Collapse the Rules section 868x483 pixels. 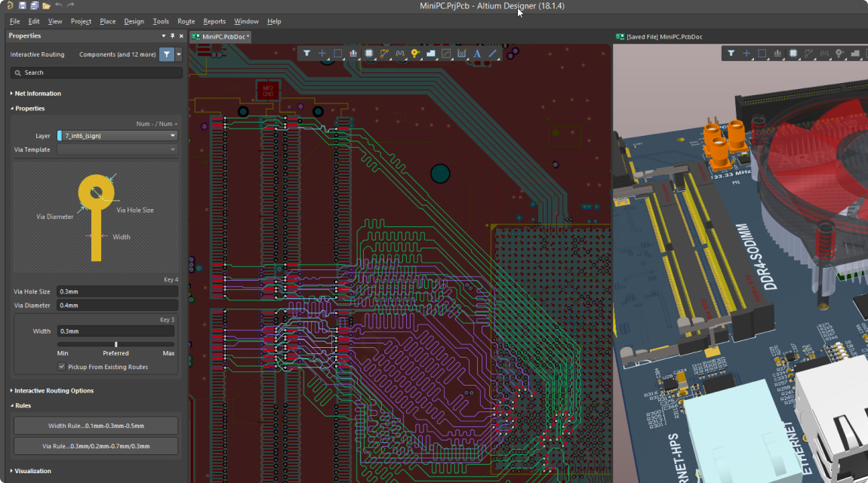[x=20, y=405]
